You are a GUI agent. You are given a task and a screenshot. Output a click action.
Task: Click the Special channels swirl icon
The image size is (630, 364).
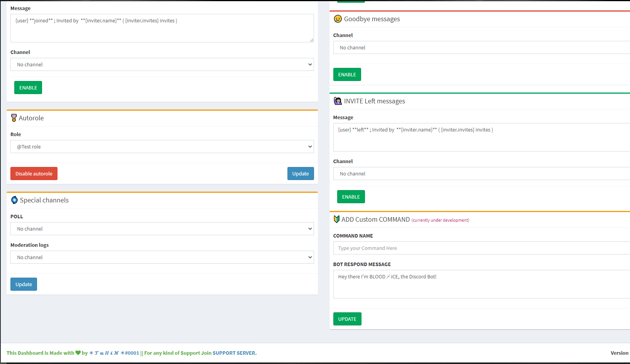click(x=15, y=200)
